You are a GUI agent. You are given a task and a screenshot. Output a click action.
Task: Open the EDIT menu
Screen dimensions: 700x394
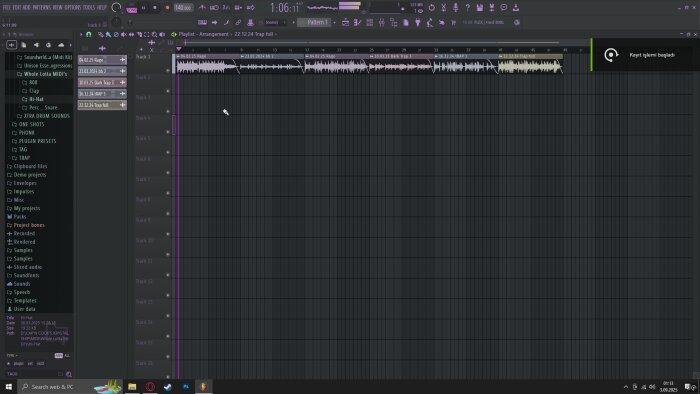click(x=17, y=8)
